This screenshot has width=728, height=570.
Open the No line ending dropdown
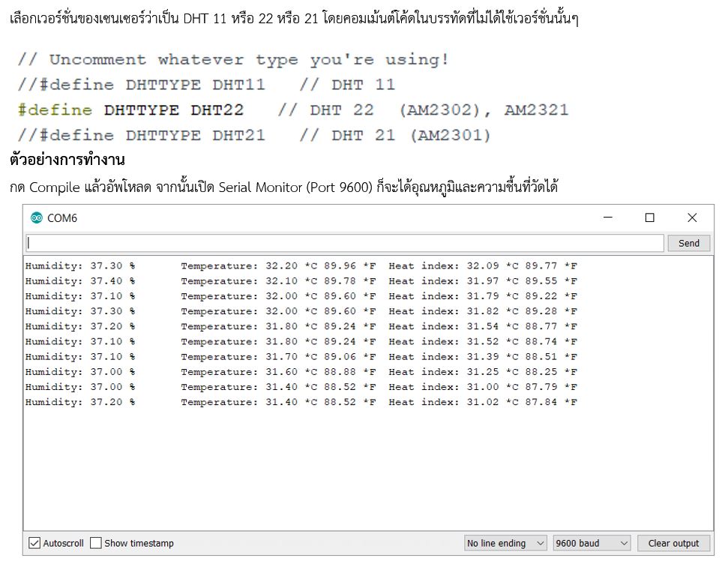[x=506, y=543]
